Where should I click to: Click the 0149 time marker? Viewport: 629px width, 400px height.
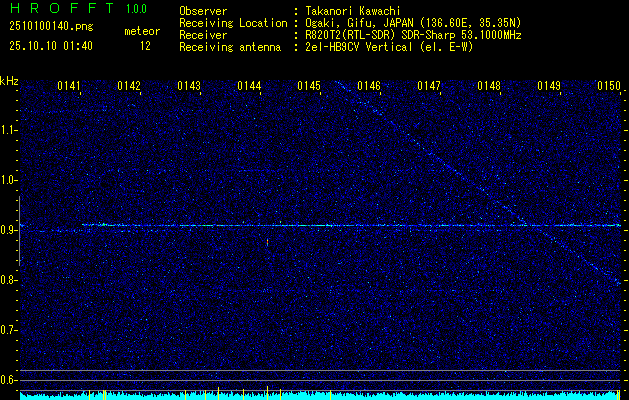(x=549, y=86)
